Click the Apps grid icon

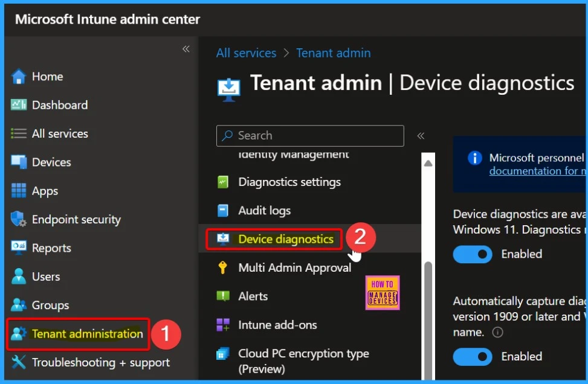point(18,190)
